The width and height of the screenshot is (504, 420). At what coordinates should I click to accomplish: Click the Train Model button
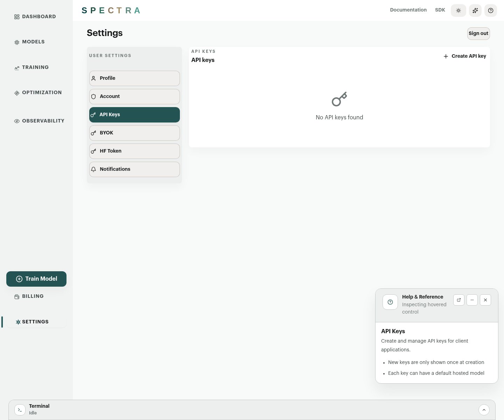point(36,279)
